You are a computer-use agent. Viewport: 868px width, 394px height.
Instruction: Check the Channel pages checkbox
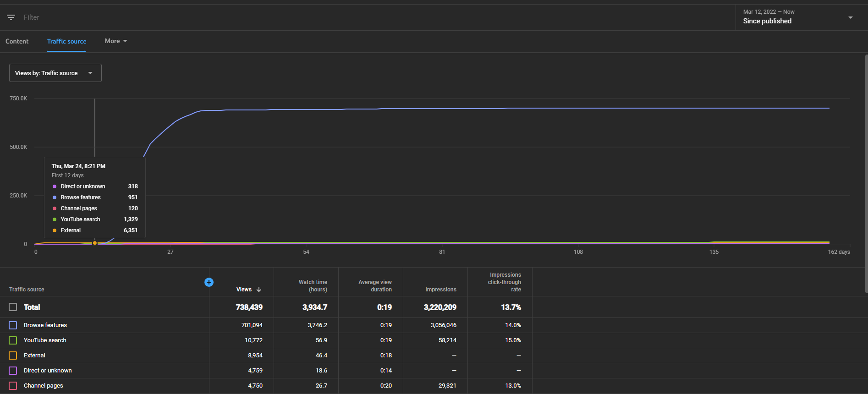(x=13, y=386)
